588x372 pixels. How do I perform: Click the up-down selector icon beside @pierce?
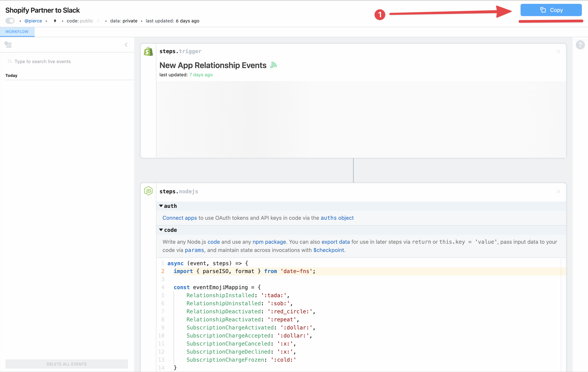click(55, 21)
